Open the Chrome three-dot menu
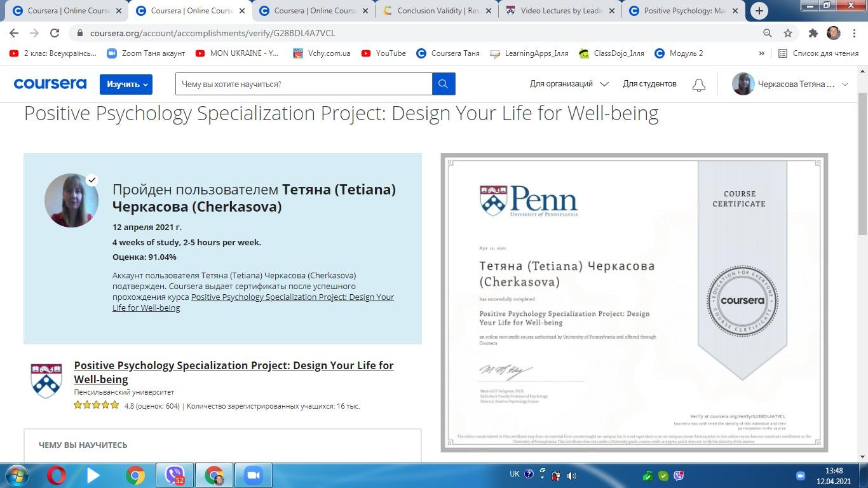Image resolution: width=868 pixels, height=488 pixels. click(853, 33)
